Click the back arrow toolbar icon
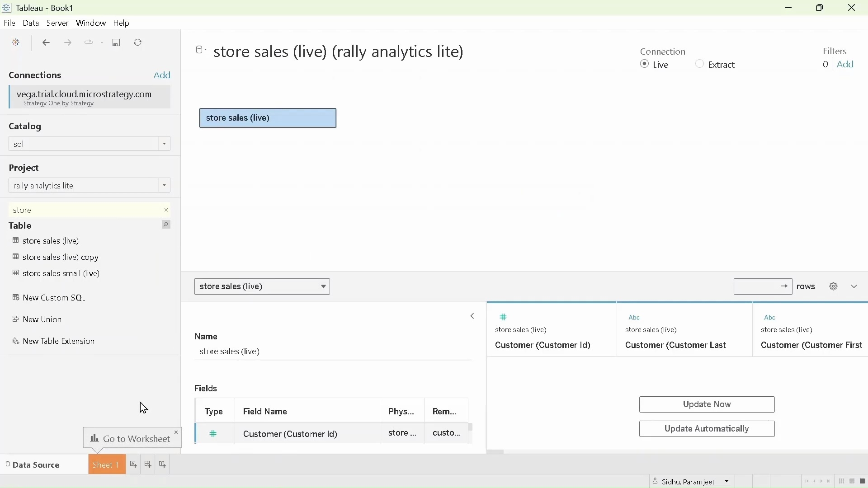 click(x=46, y=43)
